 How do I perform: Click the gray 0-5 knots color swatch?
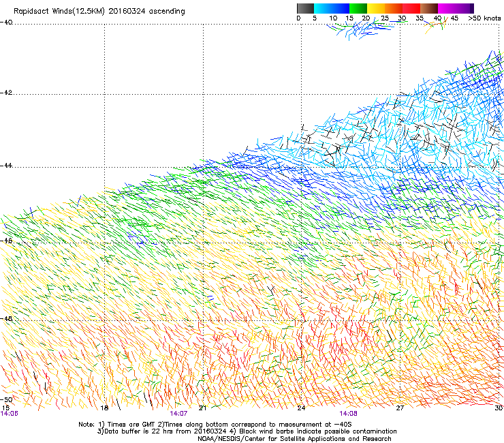(x=305, y=8)
